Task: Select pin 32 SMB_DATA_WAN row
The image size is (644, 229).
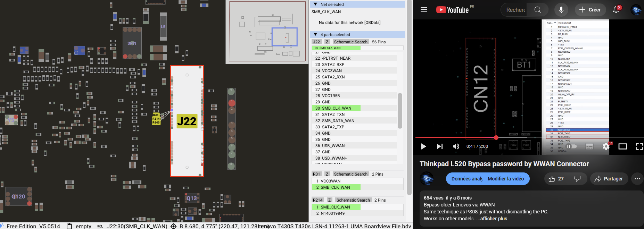Action: pos(354,120)
